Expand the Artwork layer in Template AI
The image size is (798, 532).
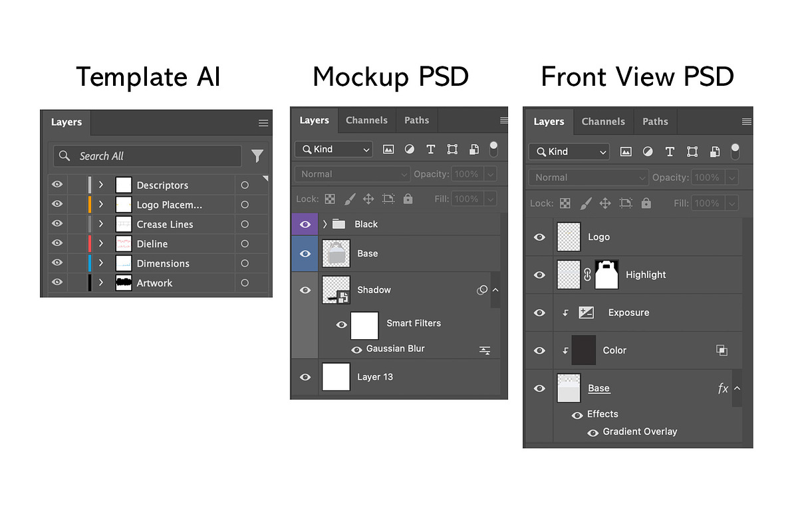point(101,283)
